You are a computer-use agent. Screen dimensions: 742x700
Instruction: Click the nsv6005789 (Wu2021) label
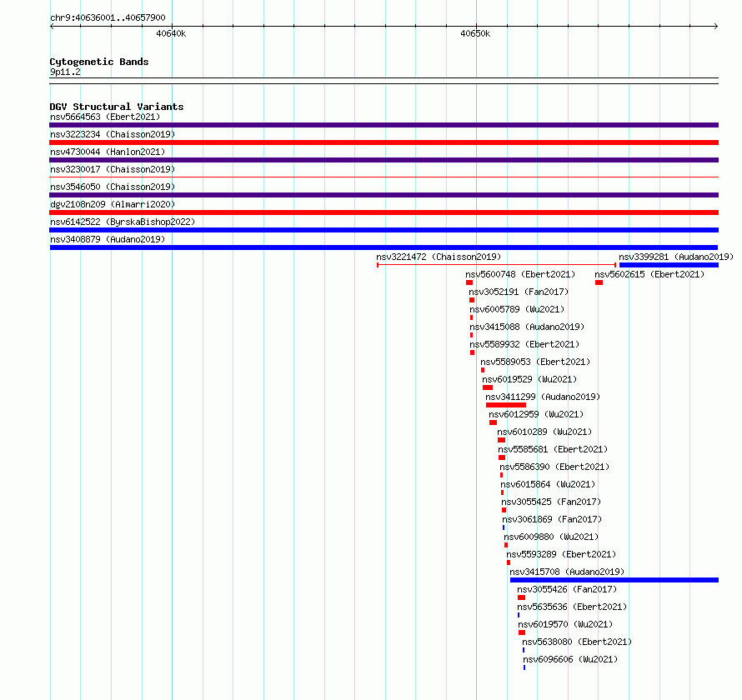point(517,309)
